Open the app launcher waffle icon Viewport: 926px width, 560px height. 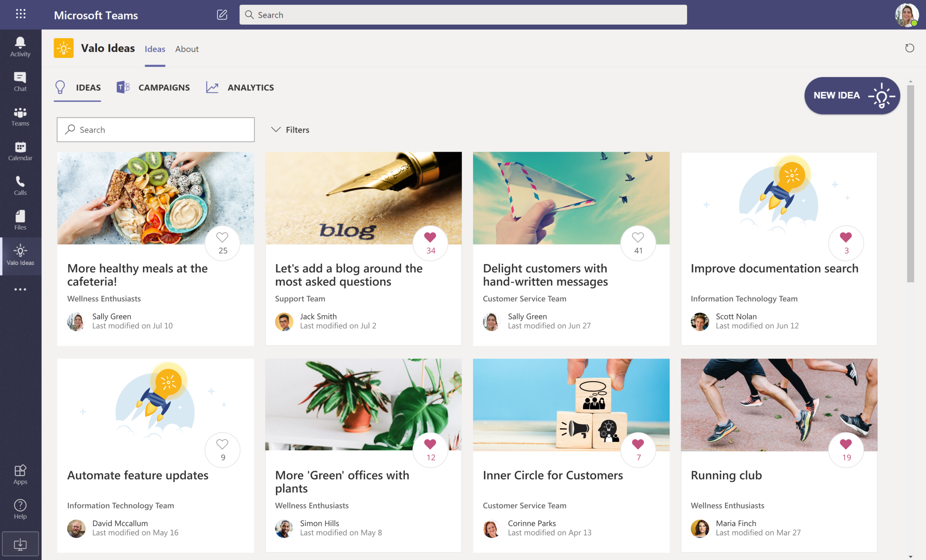click(21, 14)
